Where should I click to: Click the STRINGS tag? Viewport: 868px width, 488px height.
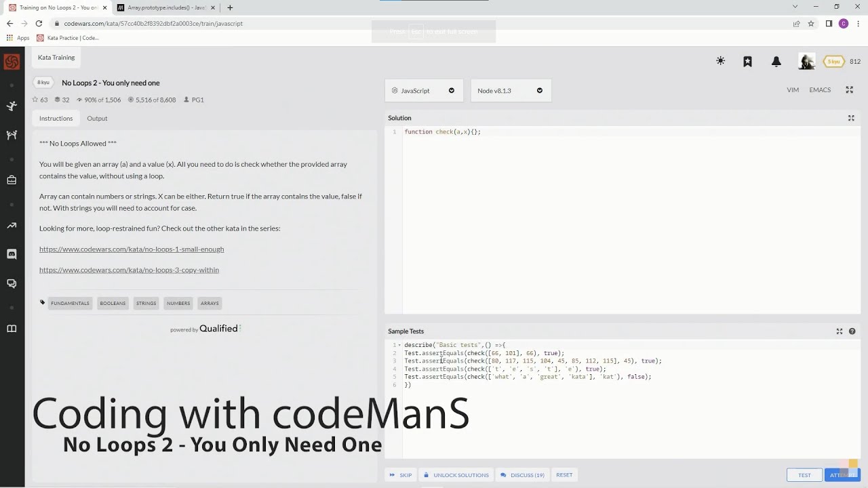pyautogui.click(x=146, y=303)
